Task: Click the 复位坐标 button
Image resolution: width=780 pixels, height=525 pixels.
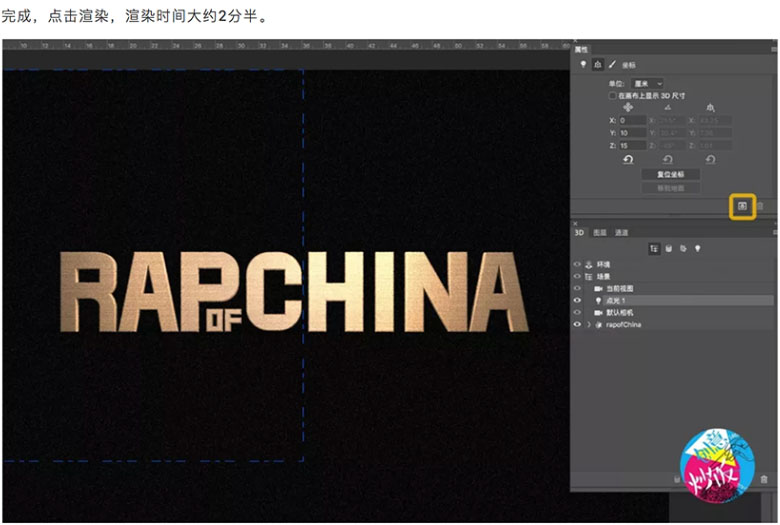Action: coord(671,174)
